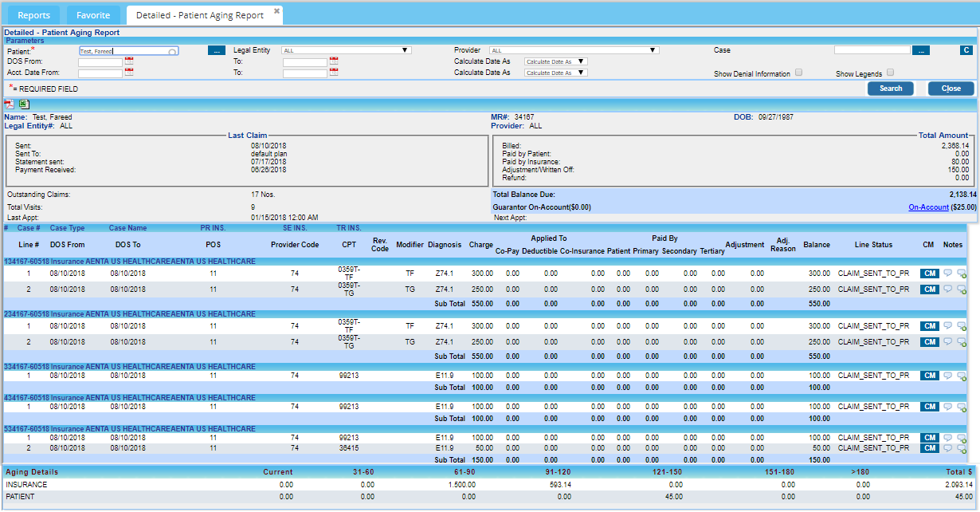Switch to the Reports tab
The width and height of the screenshot is (980, 512).
click(33, 15)
